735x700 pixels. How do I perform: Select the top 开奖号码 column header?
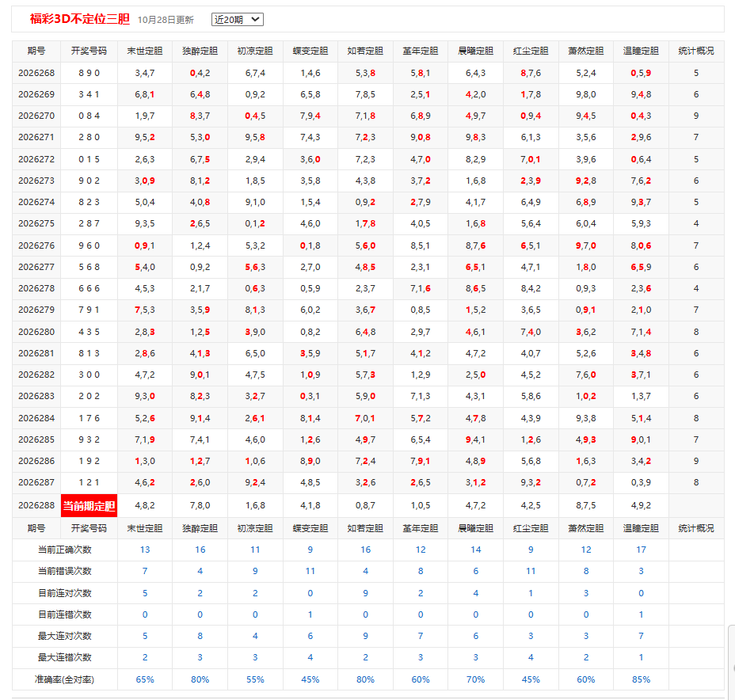pos(89,51)
